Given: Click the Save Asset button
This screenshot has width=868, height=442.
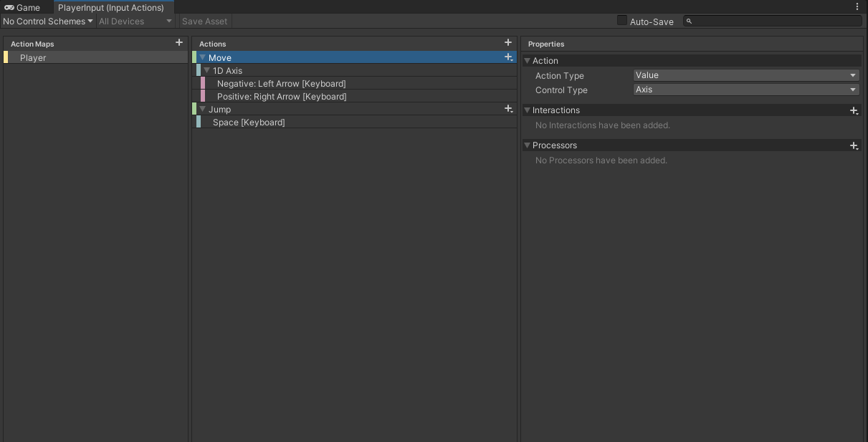Looking at the screenshot, I should point(204,21).
